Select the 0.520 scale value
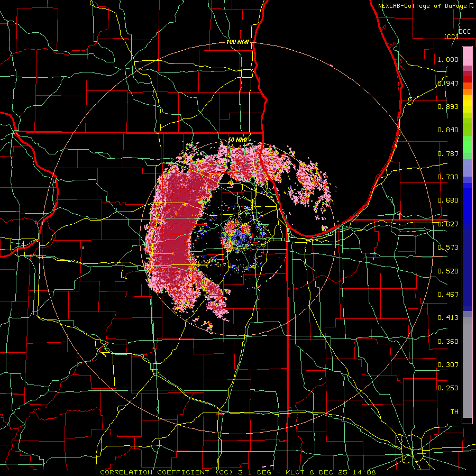The height and width of the screenshot is (476, 476). (448, 271)
